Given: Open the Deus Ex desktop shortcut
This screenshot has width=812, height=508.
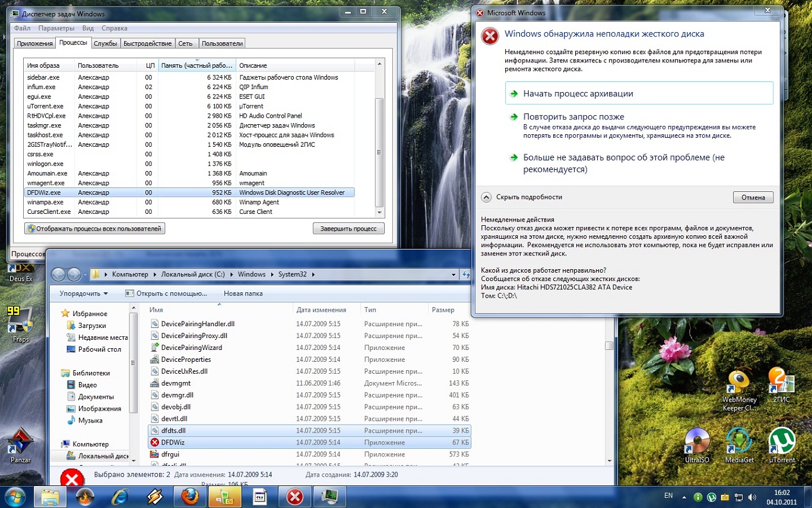Looking at the screenshot, I should click(20, 273).
